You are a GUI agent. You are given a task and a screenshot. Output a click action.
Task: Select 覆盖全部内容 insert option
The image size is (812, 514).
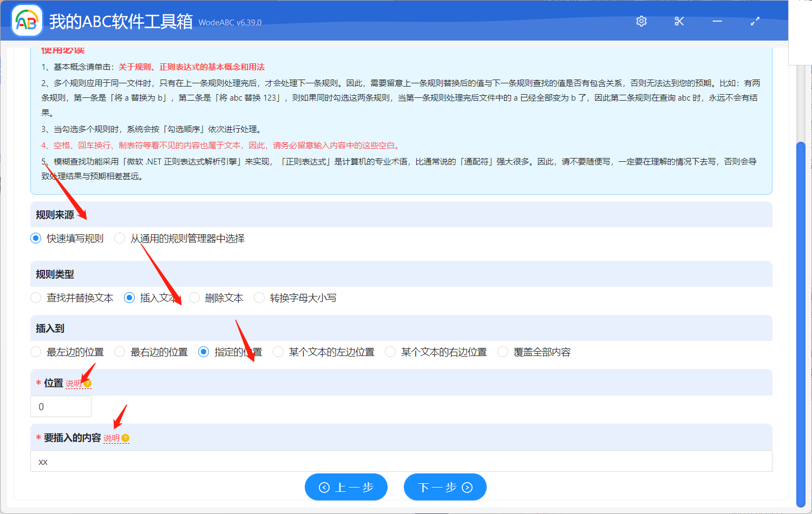502,352
